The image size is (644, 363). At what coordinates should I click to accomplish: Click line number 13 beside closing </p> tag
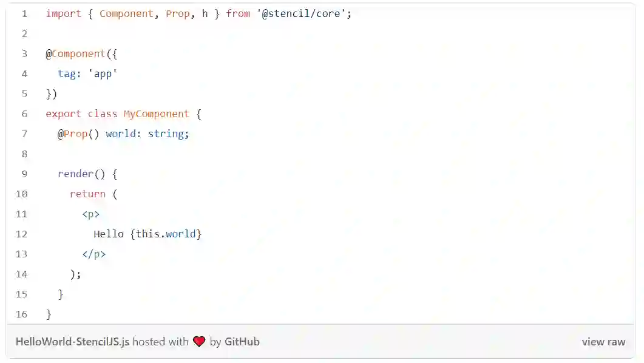point(22,254)
